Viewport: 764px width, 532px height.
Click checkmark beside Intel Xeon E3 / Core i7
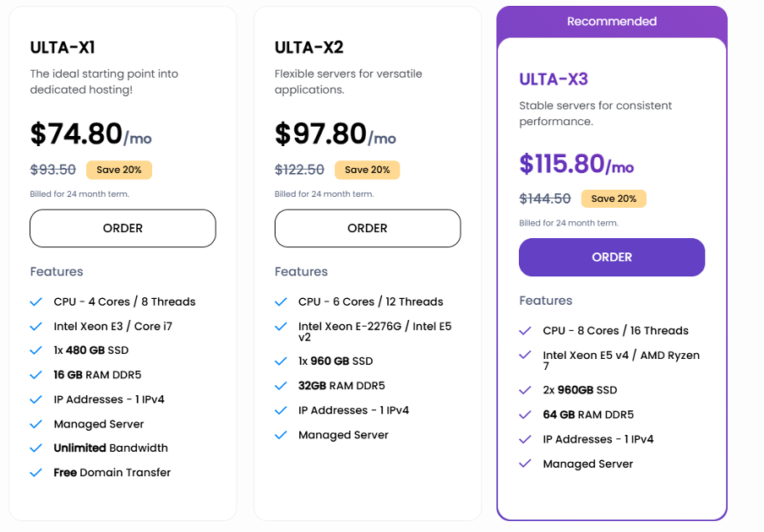[35, 326]
